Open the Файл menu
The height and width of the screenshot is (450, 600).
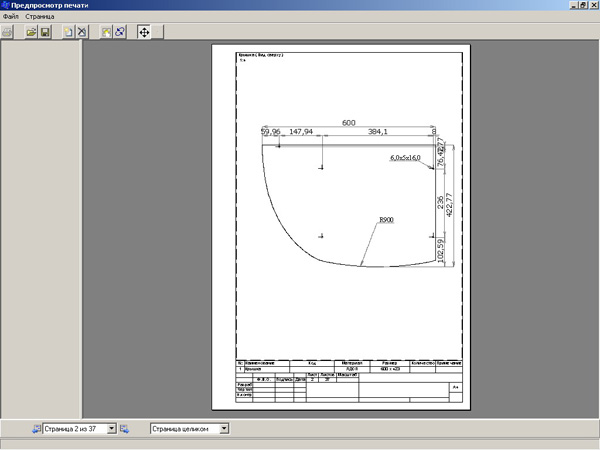[x=11, y=16]
